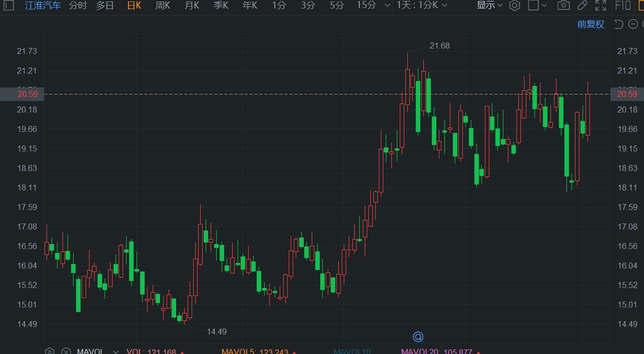This screenshot has height=354, width=644.
Task: Enter fullscreen chart mode
Action: pos(600,5)
